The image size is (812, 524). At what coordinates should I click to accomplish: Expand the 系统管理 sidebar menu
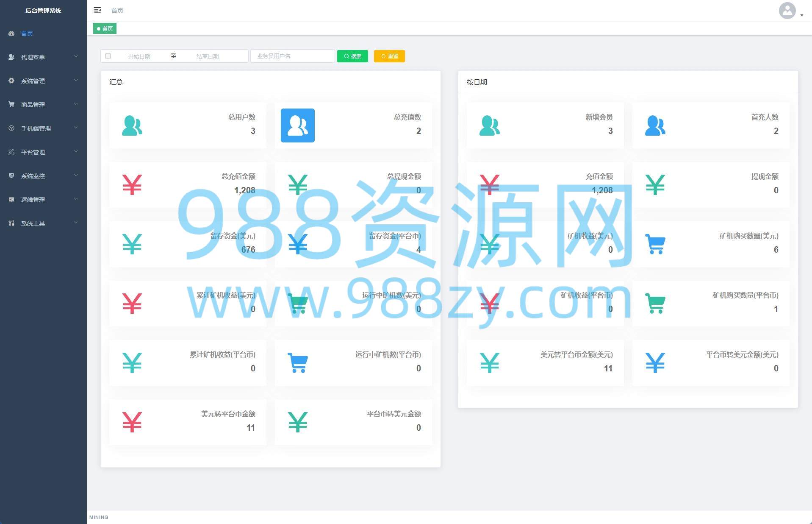point(43,81)
